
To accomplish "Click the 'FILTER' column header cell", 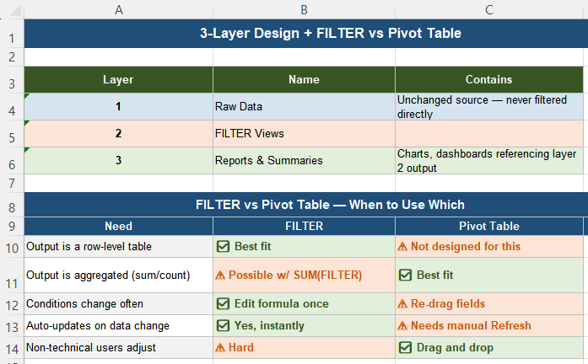I will pos(304,226).
